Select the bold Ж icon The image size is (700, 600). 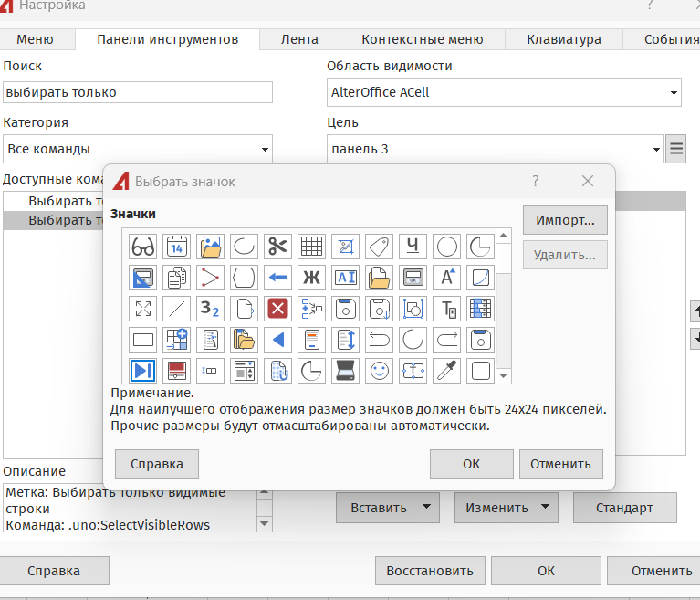point(311,277)
